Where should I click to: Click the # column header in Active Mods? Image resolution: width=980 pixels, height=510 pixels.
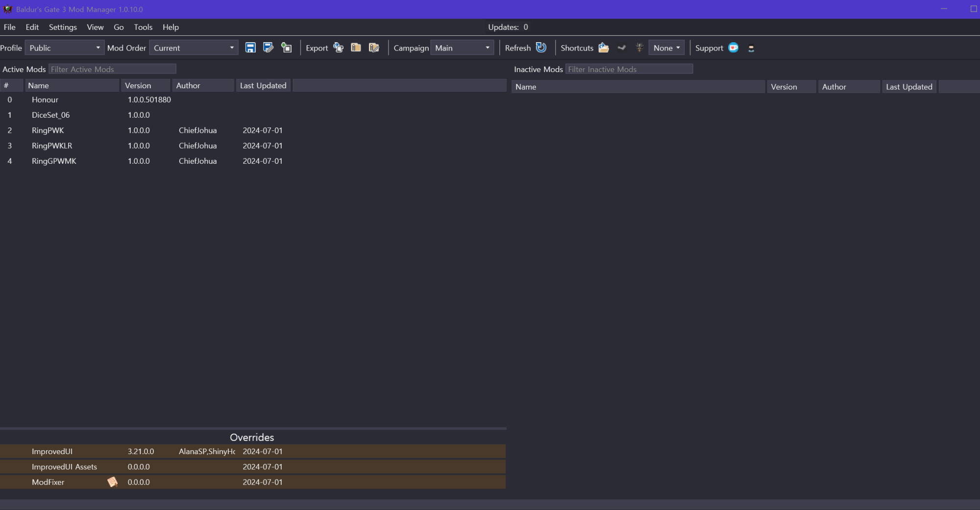coord(12,85)
